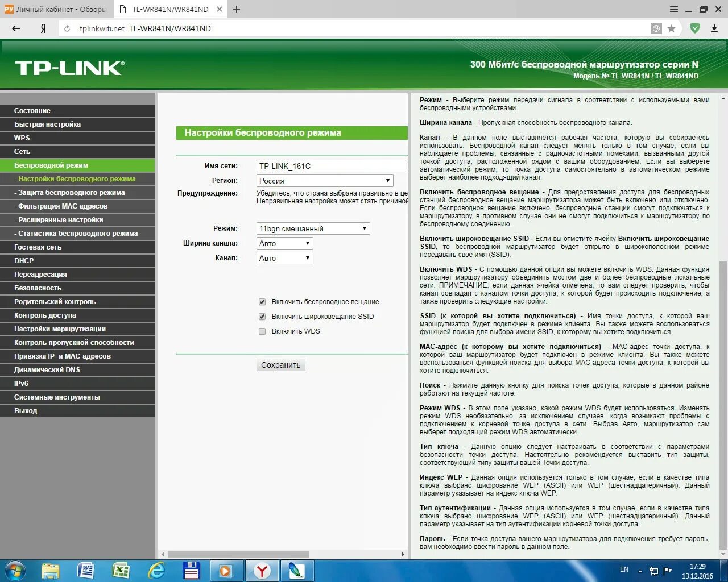This screenshot has width=728, height=582.
Task: Open Контроль пропускной способности menu item
Action: [77, 343]
